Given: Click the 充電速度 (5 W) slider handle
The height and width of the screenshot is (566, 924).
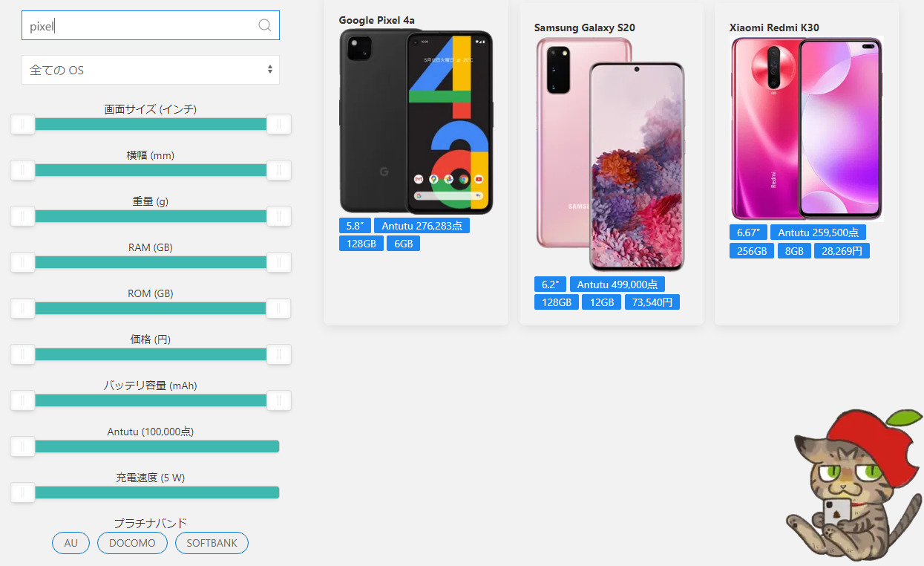Looking at the screenshot, I should (x=22, y=492).
